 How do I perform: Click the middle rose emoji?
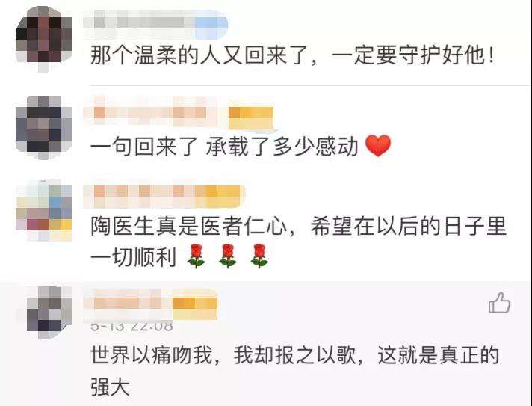227,256
